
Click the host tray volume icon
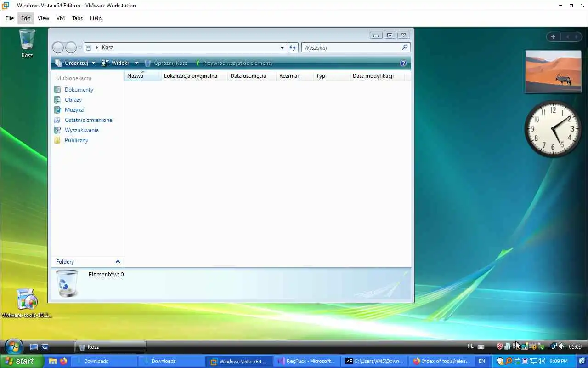[542, 361]
